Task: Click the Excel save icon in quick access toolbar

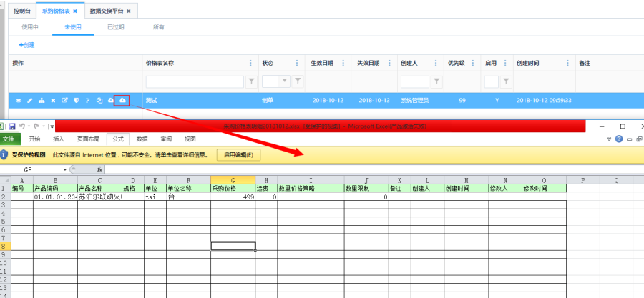Action: click(12, 126)
